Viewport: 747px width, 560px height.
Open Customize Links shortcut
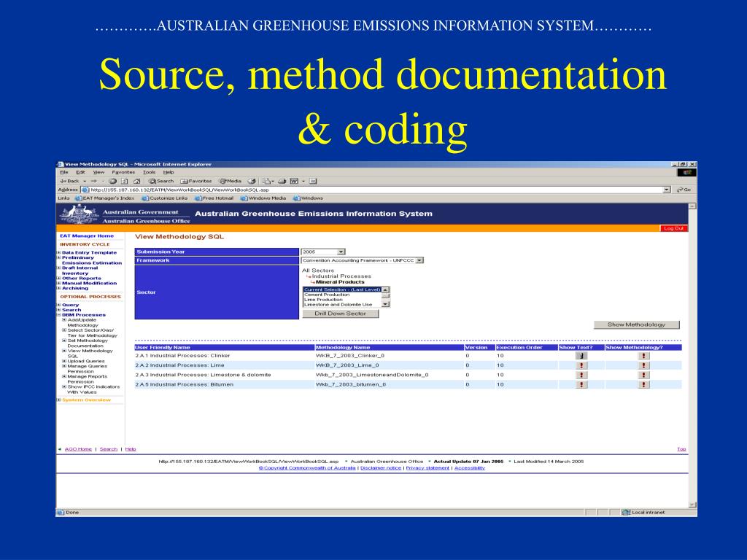pos(165,198)
